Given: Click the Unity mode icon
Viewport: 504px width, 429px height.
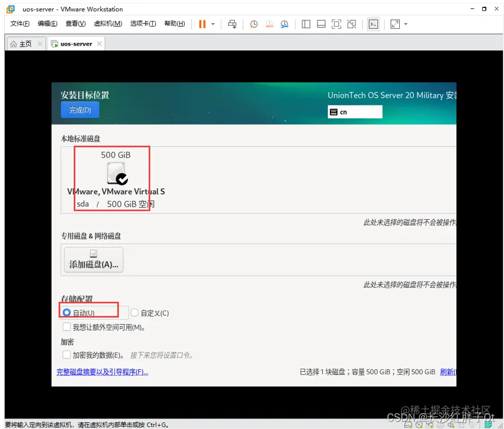Looking at the screenshot, I should tap(351, 24).
